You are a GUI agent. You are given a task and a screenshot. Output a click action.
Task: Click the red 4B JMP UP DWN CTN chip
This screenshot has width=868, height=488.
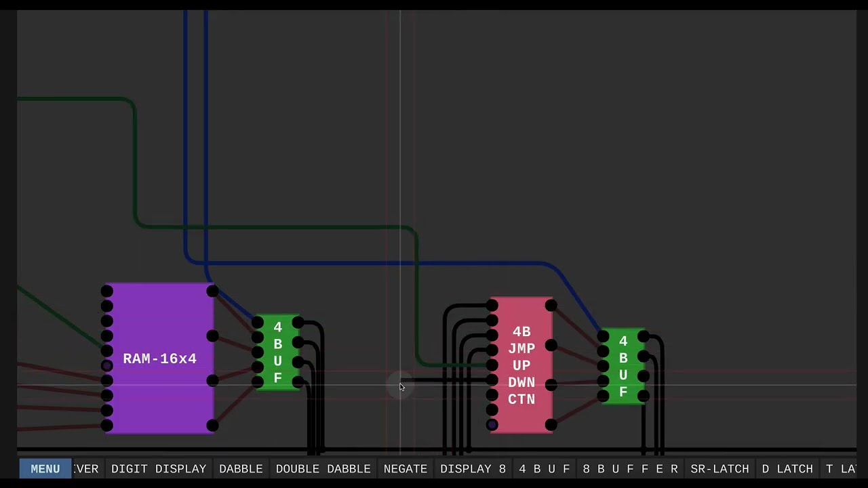[x=521, y=365]
